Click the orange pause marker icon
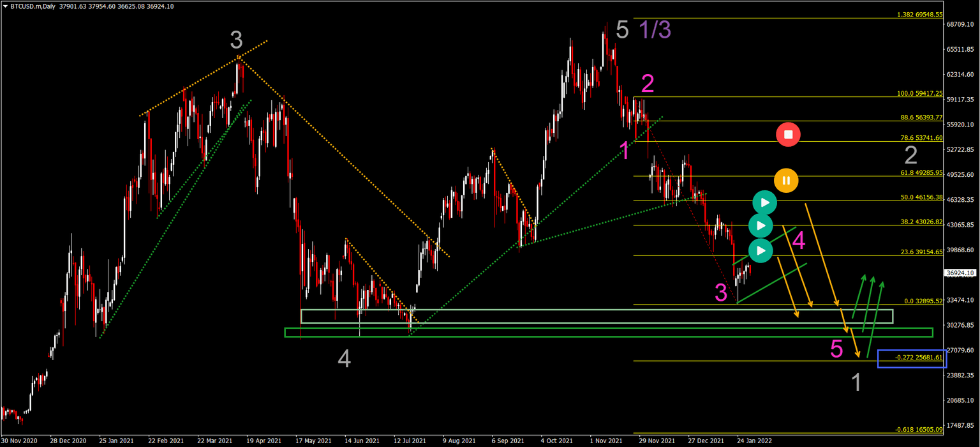This screenshot has width=980, height=447. point(786,180)
